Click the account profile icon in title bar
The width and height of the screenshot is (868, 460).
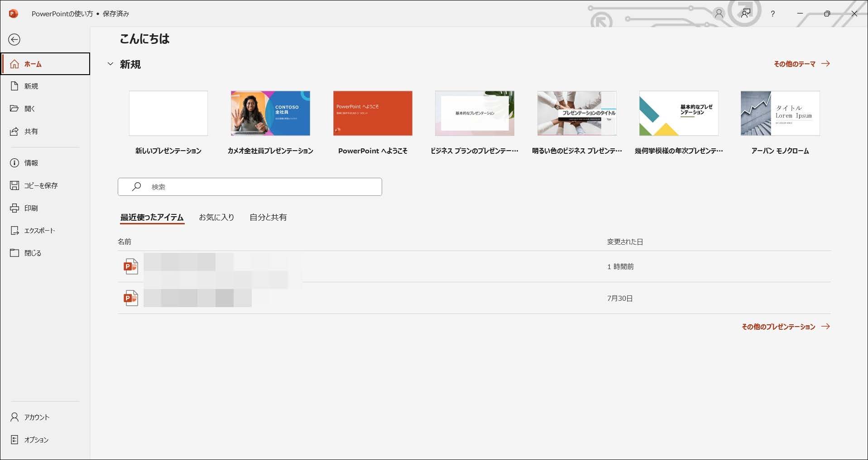tap(719, 14)
